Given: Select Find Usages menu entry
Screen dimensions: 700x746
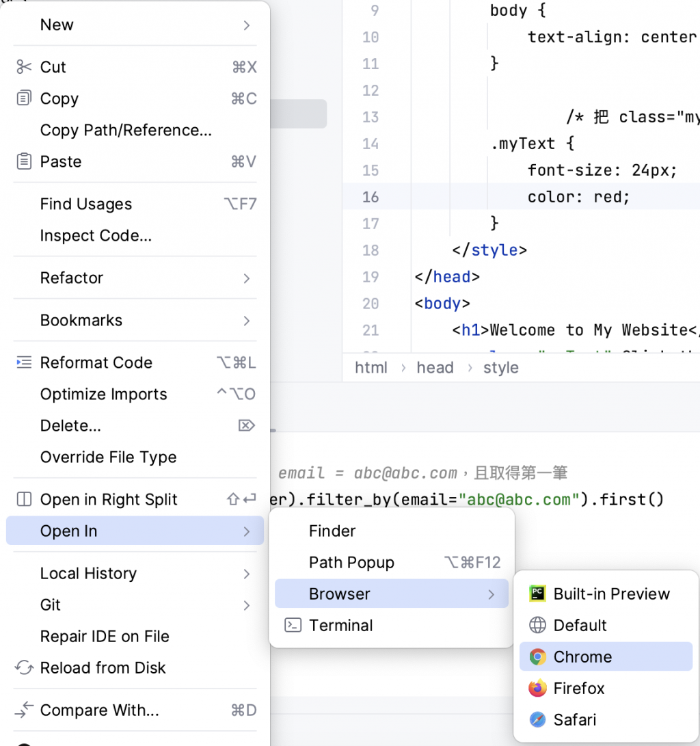Looking at the screenshot, I should [x=86, y=204].
